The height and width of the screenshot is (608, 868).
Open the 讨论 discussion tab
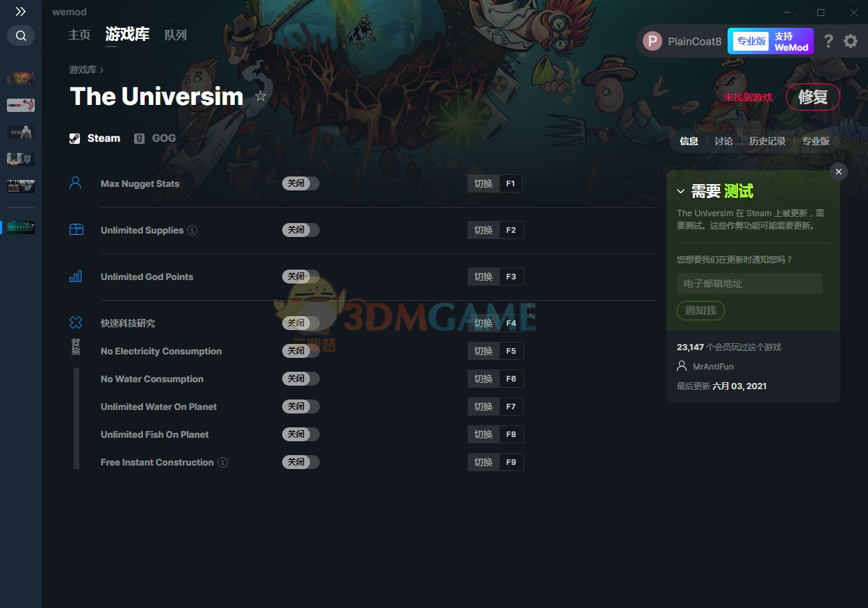point(723,141)
